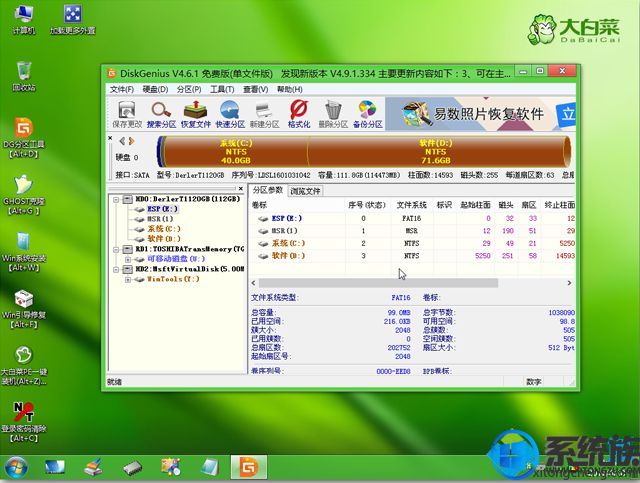The image size is (640, 483).
Task: Open the Win引导修复 desktop shortcut
Action: point(24,309)
